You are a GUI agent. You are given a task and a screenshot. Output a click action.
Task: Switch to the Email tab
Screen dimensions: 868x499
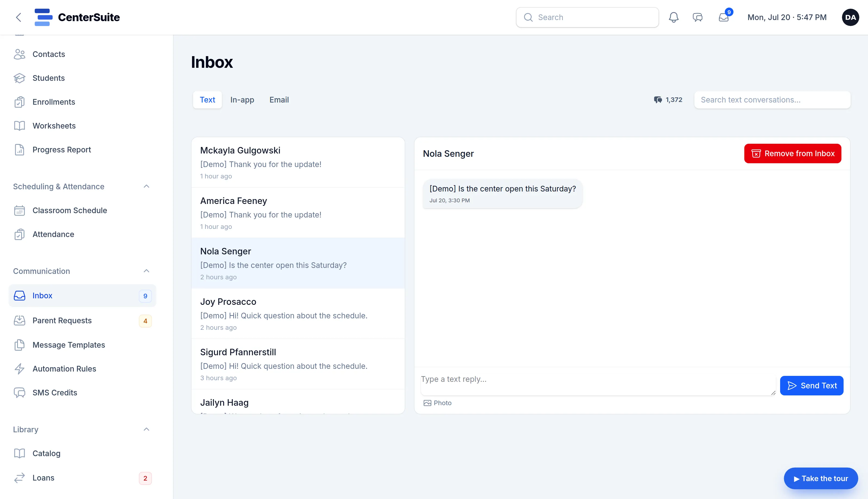[279, 100]
